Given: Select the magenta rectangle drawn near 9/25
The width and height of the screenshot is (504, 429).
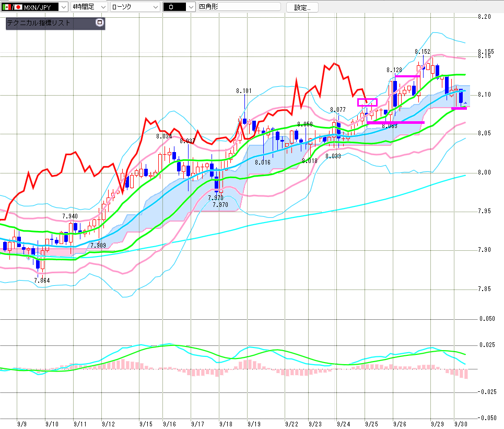Looking at the screenshot, I should [367, 102].
